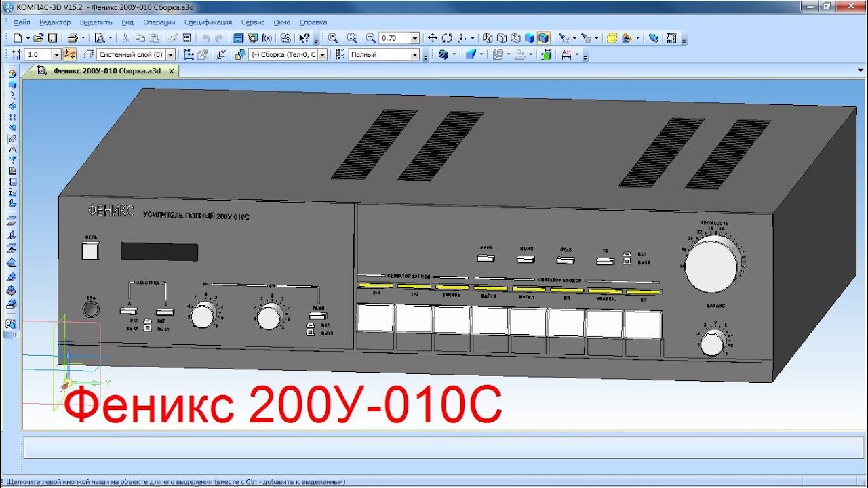Click the dimension A±1 icon

click(x=566, y=55)
